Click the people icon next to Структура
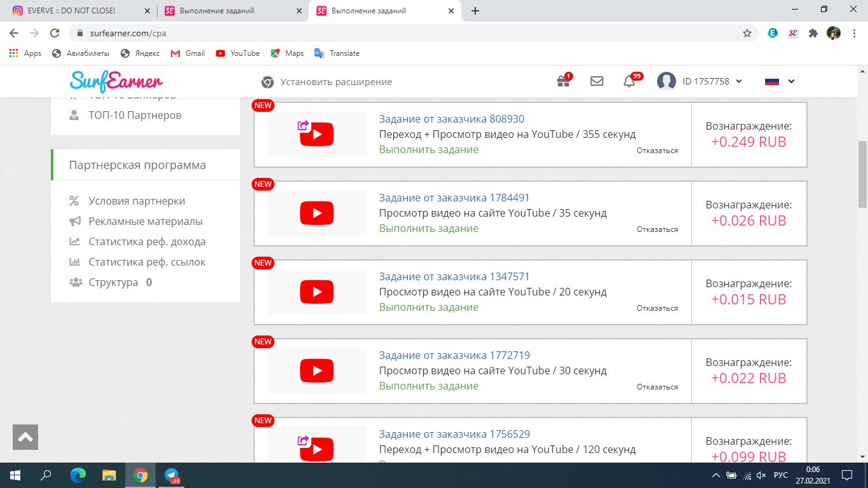 click(x=76, y=282)
